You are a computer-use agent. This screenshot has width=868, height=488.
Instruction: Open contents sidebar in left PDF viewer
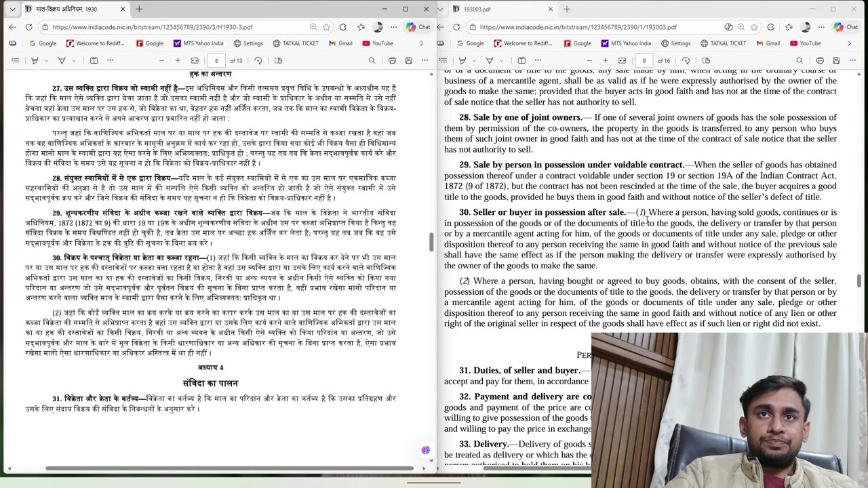click(15, 60)
